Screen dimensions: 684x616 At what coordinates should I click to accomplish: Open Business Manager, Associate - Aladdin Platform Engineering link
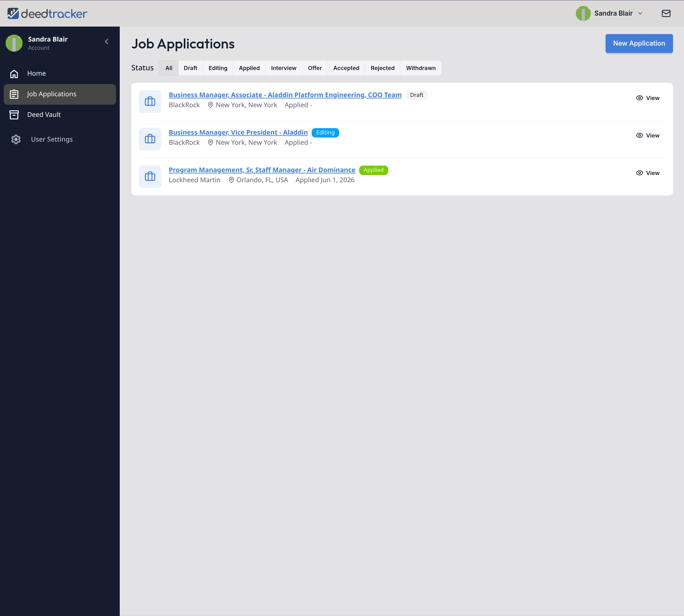285,95
